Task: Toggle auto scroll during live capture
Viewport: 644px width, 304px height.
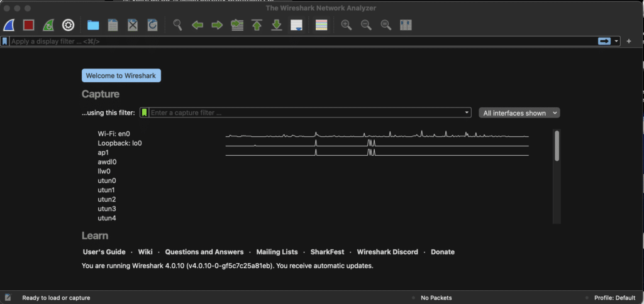Action: pos(297,25)
